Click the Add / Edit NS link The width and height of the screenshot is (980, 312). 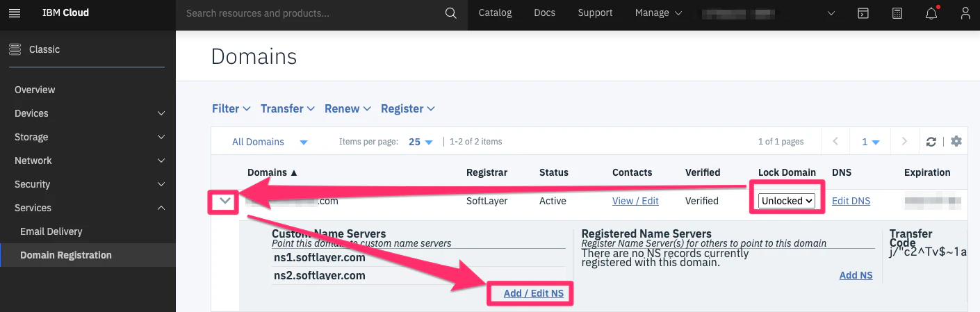point(533,293)
